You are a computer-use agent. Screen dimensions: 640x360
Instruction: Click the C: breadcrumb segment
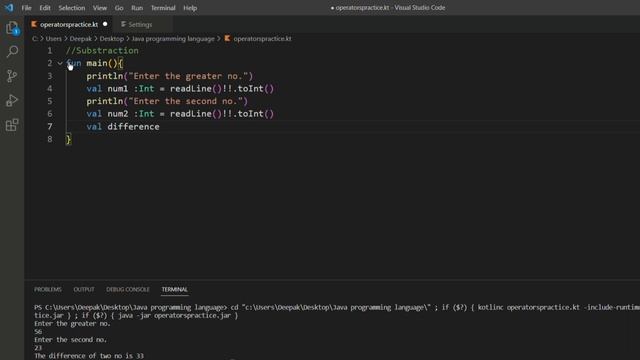[35, 39]
